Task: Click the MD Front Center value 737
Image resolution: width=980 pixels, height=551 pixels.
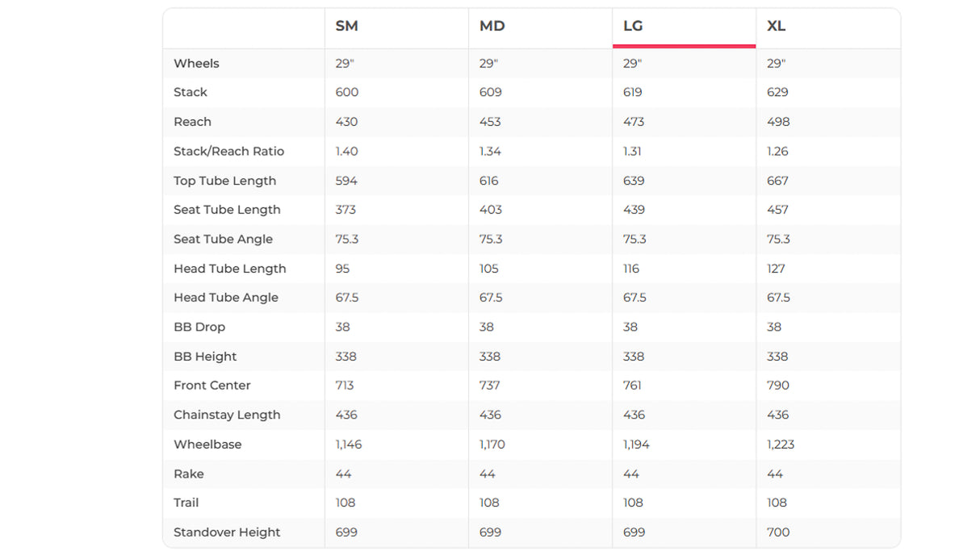Action: click(490, 385)
